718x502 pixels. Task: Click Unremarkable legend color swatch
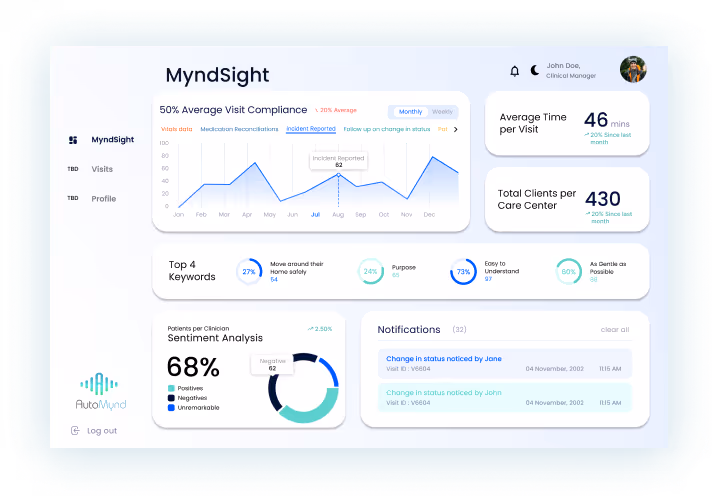coord(171,408)
